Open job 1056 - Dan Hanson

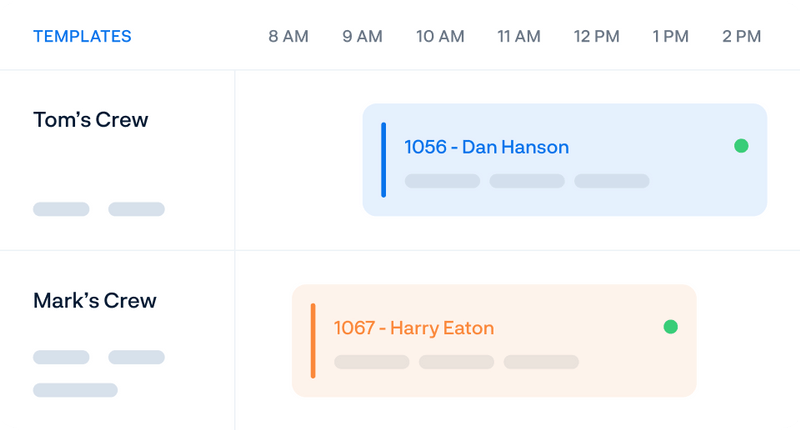pyautogui.click(x=486, y=147)
